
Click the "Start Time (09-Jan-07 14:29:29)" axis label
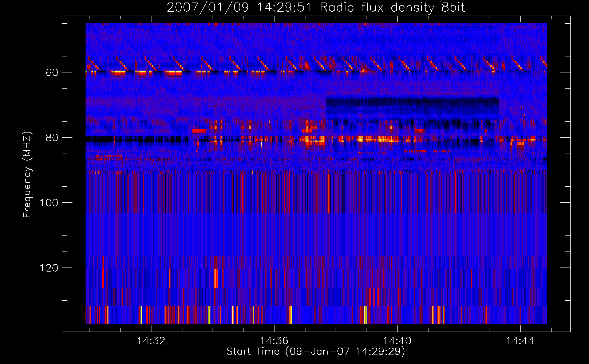pos(316,352)
